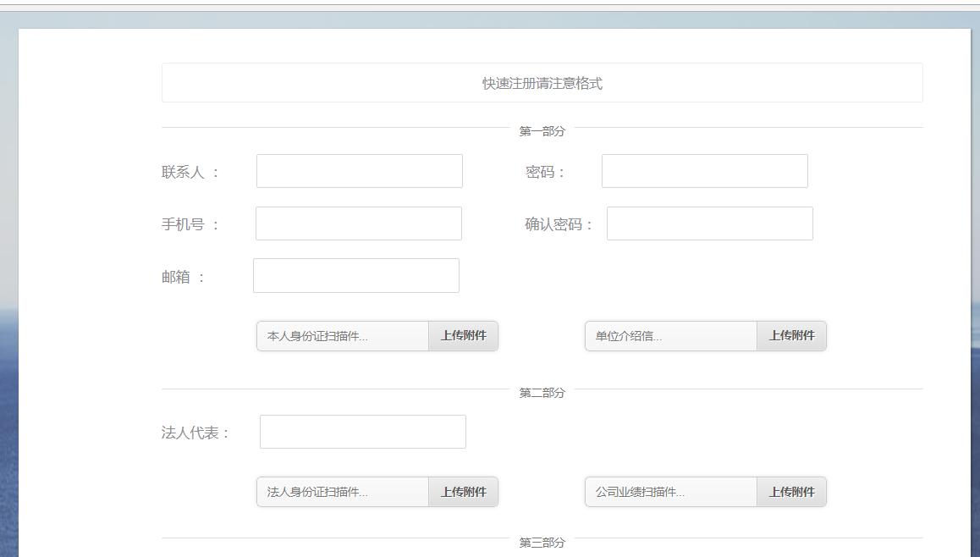Screen dimensions: 980x557
Task: Click the 第一部分 section heading
Action: click(x=542, y=131)
